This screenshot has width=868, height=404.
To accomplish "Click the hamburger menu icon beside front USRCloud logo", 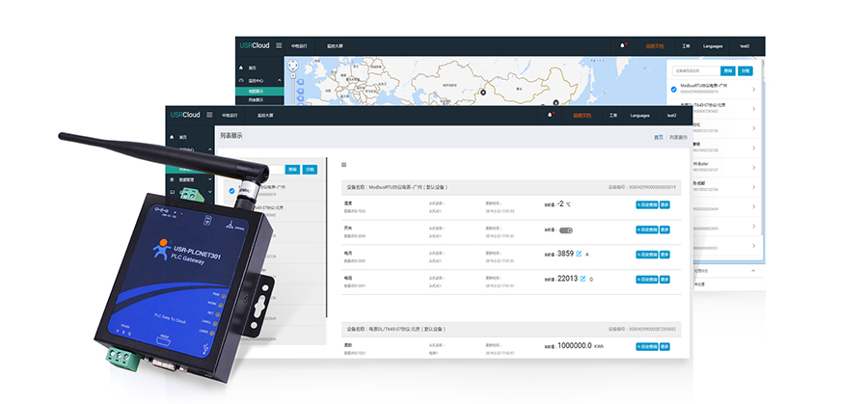I will click(x=209, y=115).
